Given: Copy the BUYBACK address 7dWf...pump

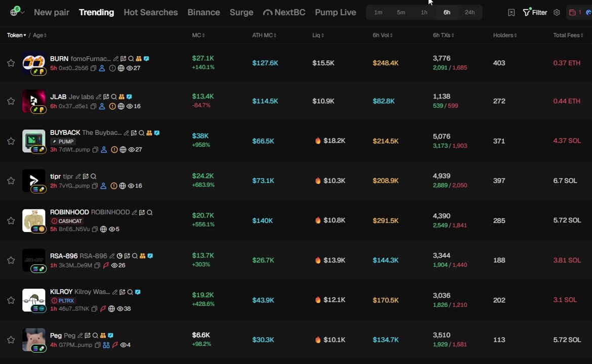Looking at the screenshot, I should (x=95, y=150).
